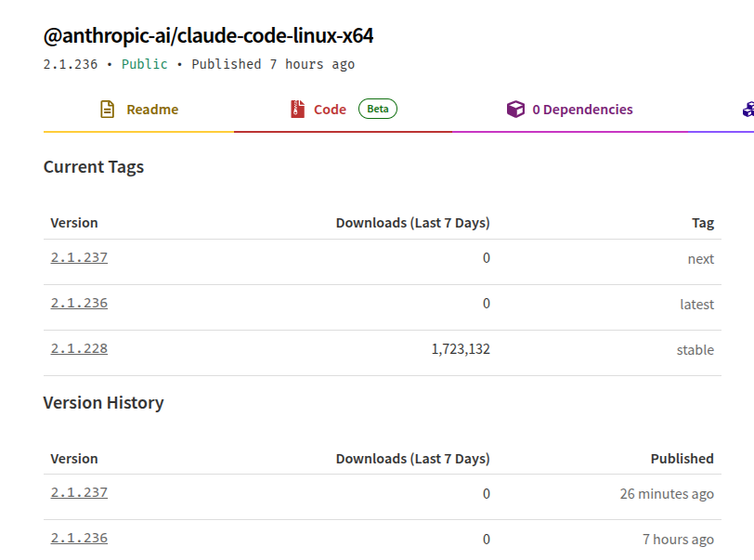
Task: Click the Published column header
Action: 682,459
